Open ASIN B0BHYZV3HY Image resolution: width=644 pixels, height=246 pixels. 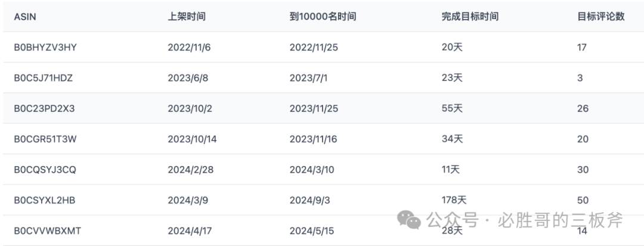click(45, 47)
